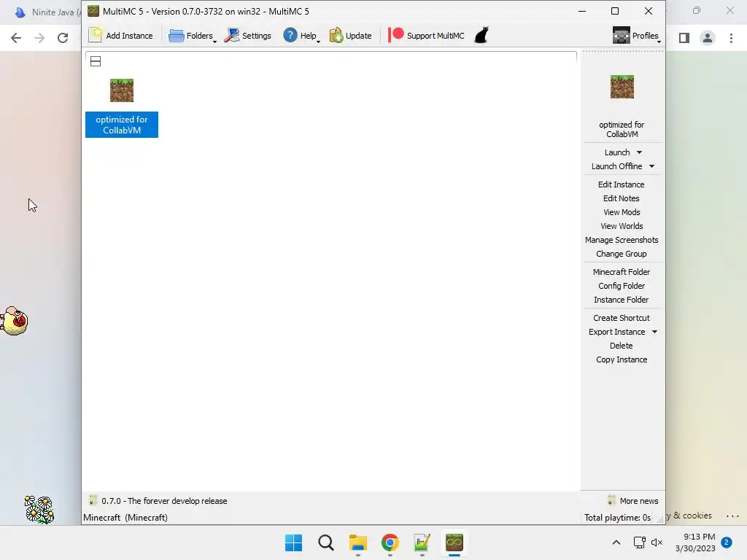Click the sheep desktop pet
This screenshot has width=747, height=560.
click(x=15, y=321)
